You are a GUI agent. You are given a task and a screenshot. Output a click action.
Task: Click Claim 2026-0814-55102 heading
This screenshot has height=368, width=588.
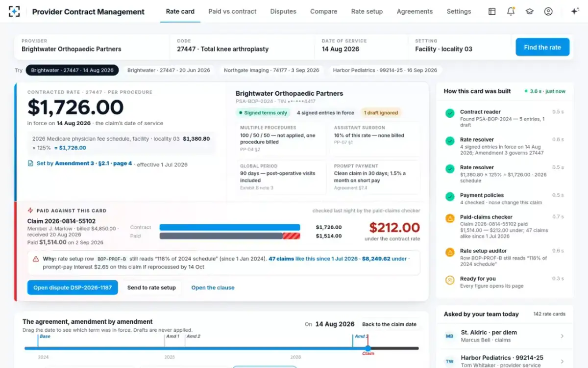pos(62,221)
